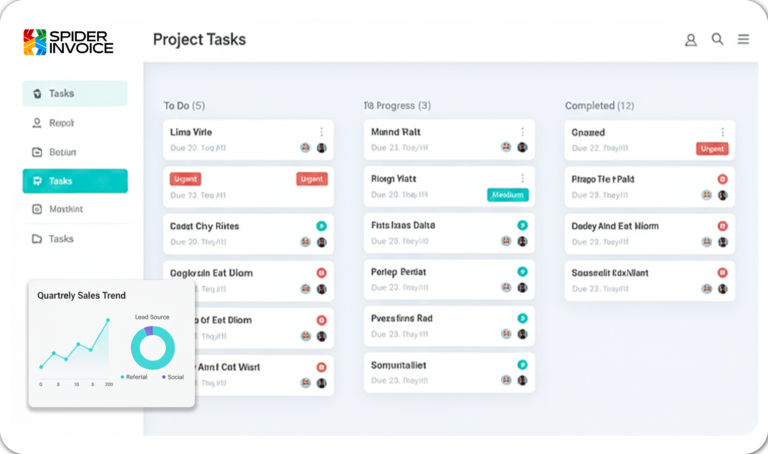Click the Urgent tag on Gnaaed card
Viewport: 768px width, 454px height.
[712, 148]
